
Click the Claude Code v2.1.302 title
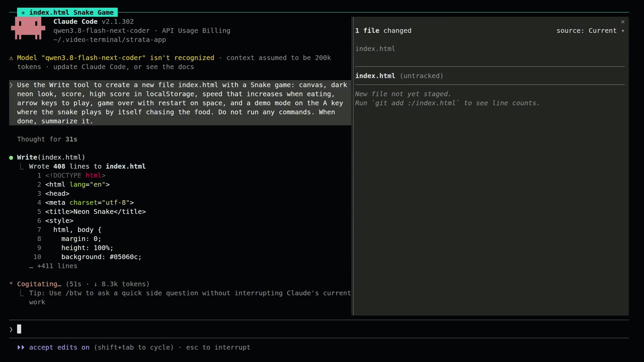pos(93,21)
